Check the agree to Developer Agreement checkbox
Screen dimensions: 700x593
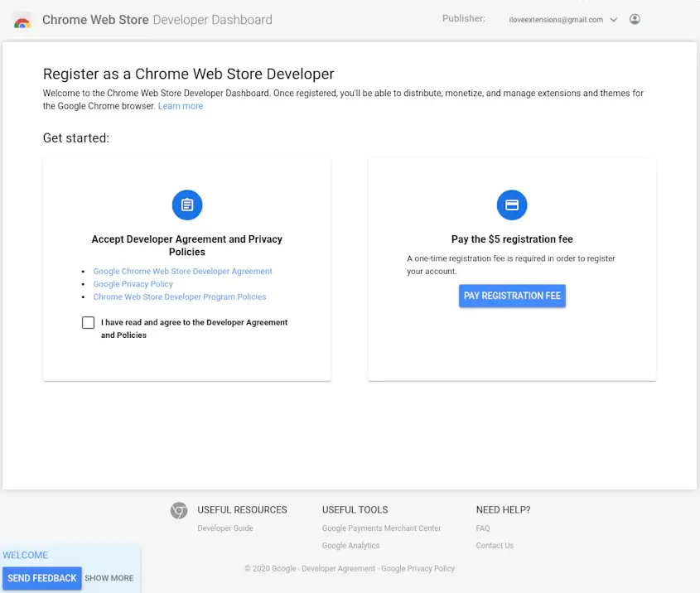click(x=88, y=323)
